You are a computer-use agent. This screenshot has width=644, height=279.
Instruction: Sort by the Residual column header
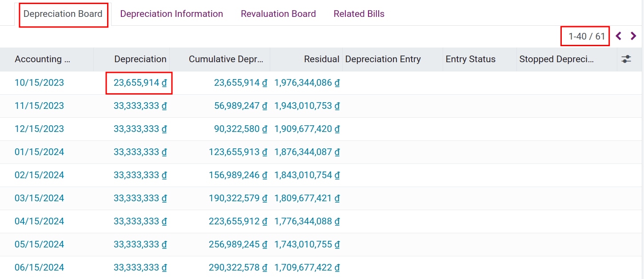point(321,59)
